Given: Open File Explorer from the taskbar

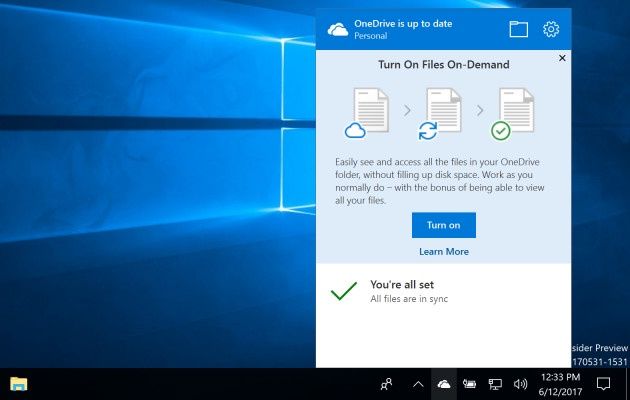Looking at the screenshot, I should pos(18,384).
